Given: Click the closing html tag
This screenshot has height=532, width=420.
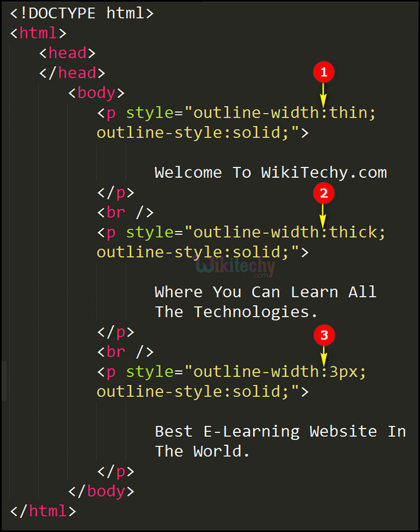Looking at the screenshot, I should pyautogui.click(x=43, y=511).
